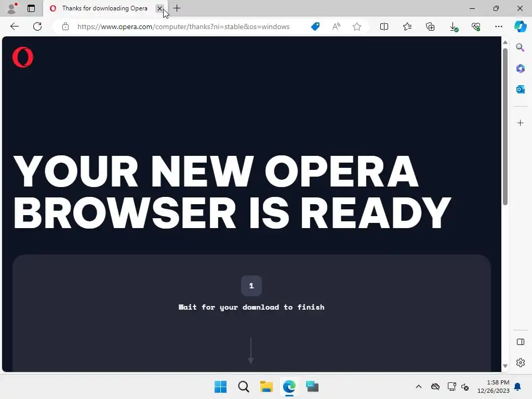Close the Thanks for downloading Opera tab
532x399 pixels.
click(159, 8)
